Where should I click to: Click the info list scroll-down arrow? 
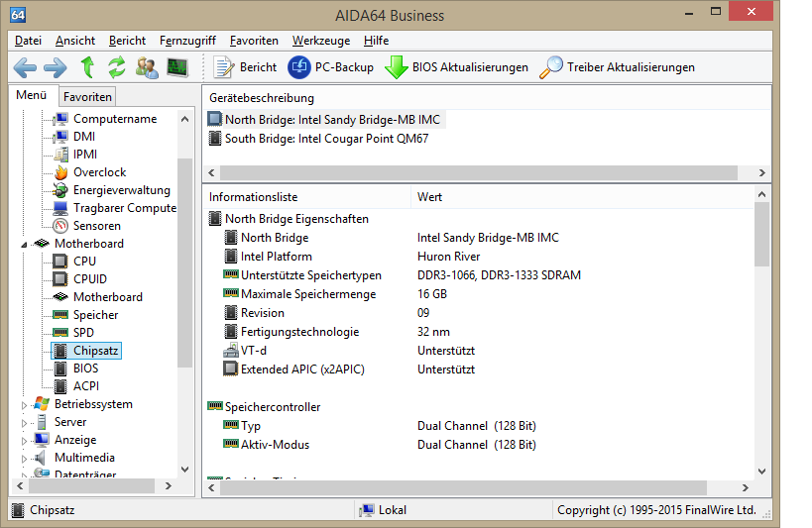click(x=761, y=472)
